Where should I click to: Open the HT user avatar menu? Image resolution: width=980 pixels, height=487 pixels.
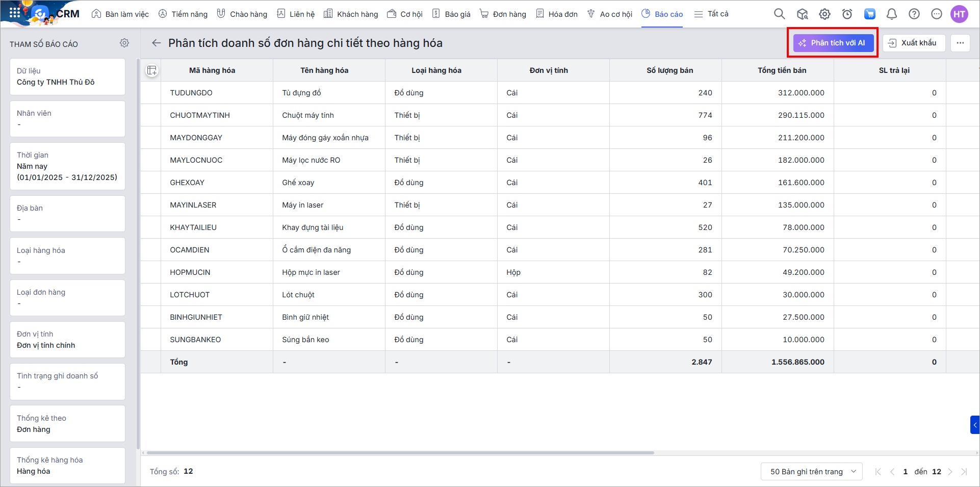[959, 14]
